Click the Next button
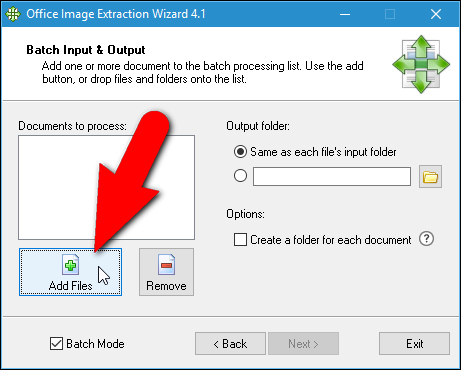 (x=303, y=343)
